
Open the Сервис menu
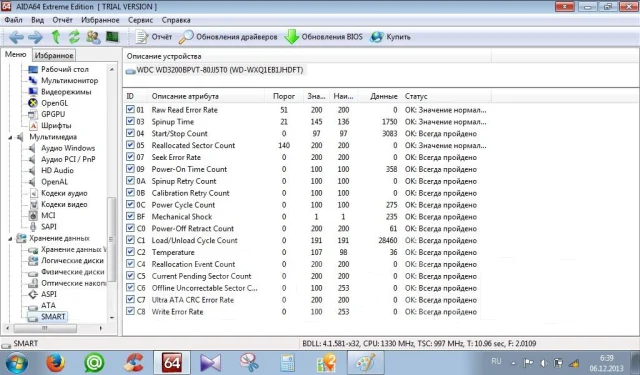click(140, 20)
